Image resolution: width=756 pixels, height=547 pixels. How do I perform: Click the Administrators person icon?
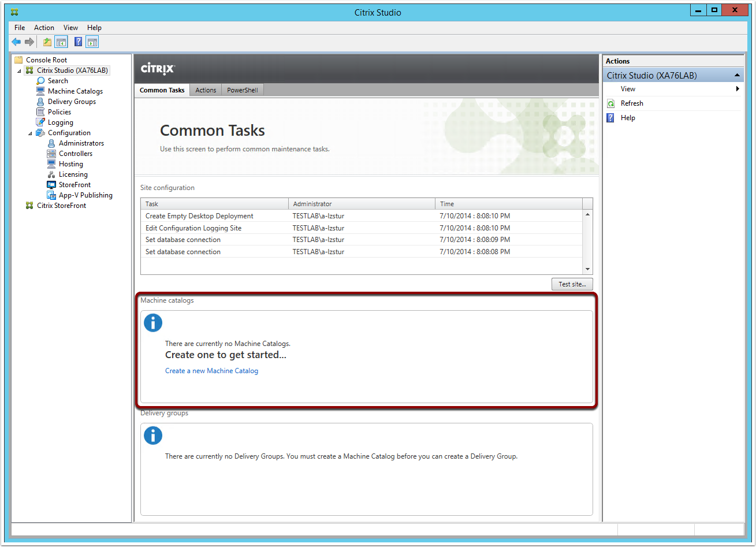51,143
